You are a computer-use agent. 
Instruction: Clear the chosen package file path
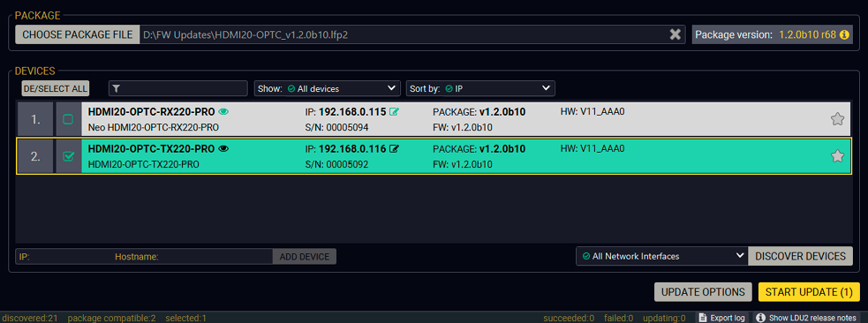tap(675, 34)
